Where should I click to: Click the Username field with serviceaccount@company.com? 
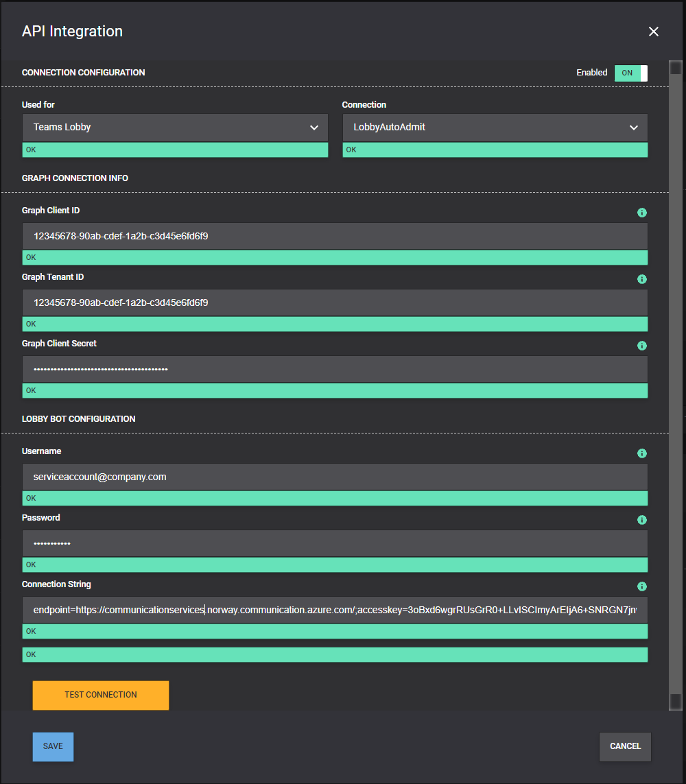335,477
